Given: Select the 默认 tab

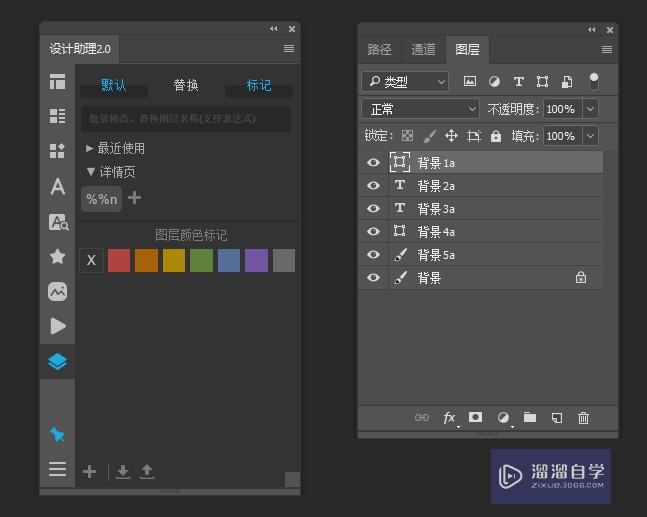Looking at the screenshot, I should click(114, 85).
